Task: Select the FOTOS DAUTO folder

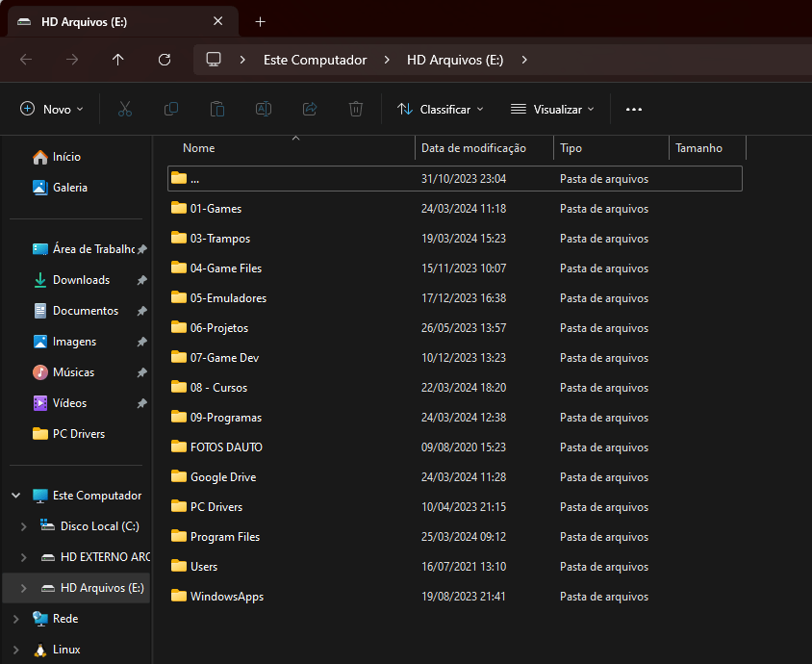Action: pyautogui.click(x=455, y=447)
